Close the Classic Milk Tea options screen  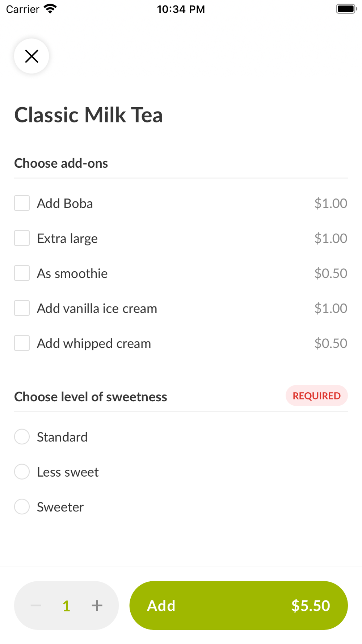click(x=31, y=56)
